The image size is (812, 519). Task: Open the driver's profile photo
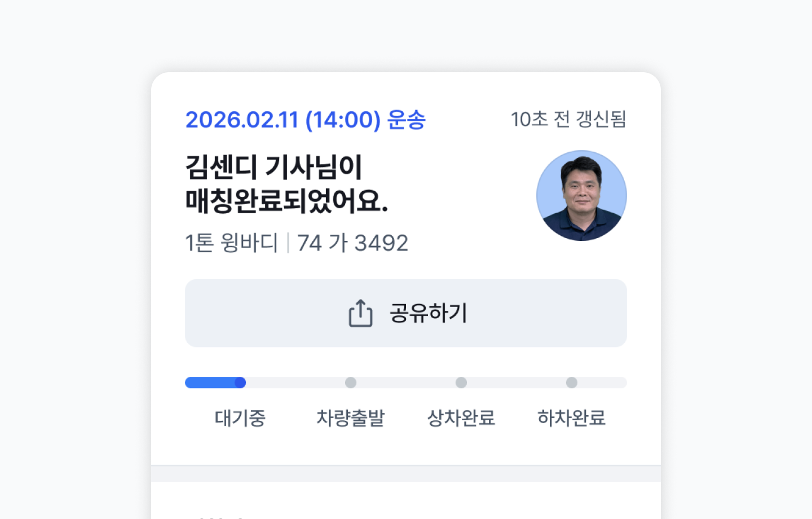(581, 196)
